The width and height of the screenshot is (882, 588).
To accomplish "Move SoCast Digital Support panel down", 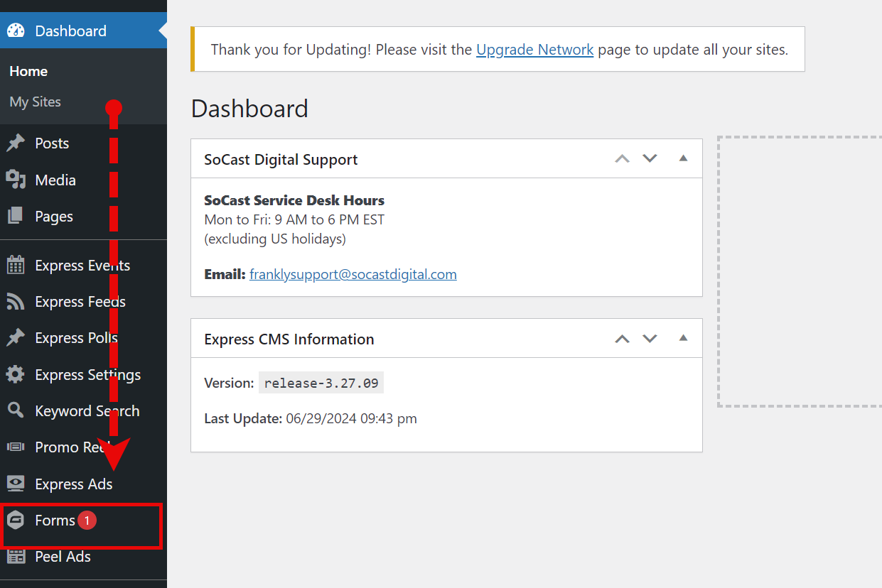I will 650,159.
